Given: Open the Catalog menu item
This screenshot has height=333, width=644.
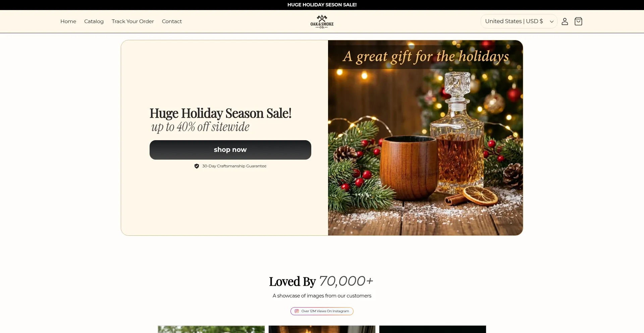Looking at the screenshot, I should (94, 21).
